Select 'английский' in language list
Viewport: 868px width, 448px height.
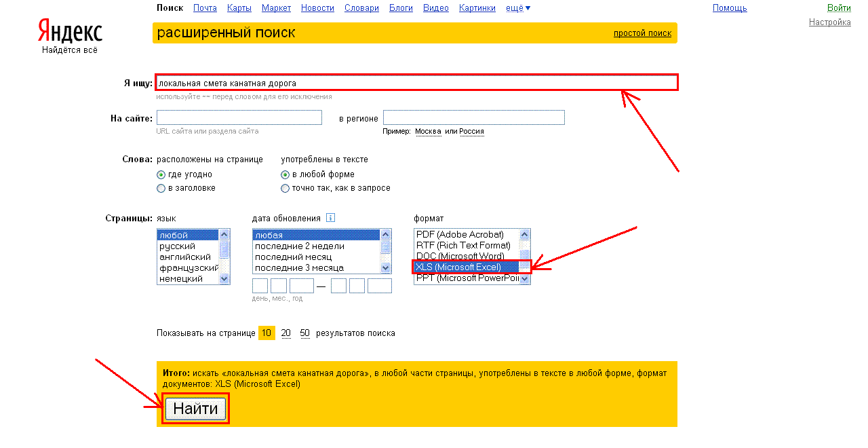click(188, 257)
